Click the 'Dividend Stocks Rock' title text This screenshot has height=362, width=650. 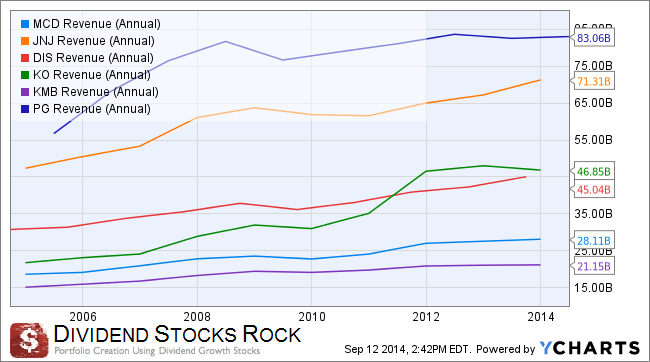[x=177, y=334]
